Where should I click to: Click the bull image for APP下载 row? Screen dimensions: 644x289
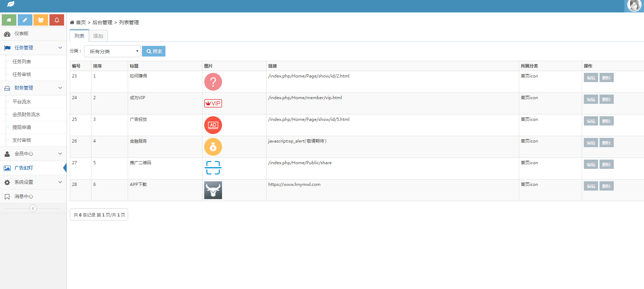pyautogui.click(x=213, y=190)
